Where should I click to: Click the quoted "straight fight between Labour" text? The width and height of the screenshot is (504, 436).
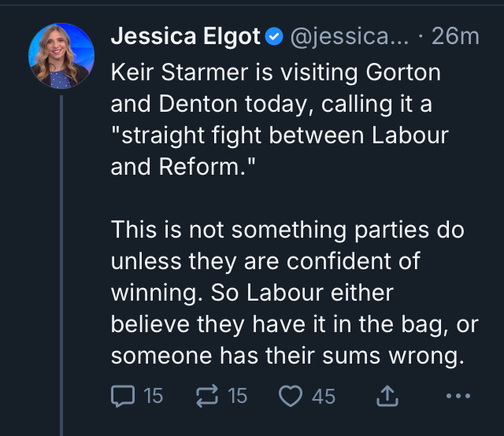pos(280,135)
